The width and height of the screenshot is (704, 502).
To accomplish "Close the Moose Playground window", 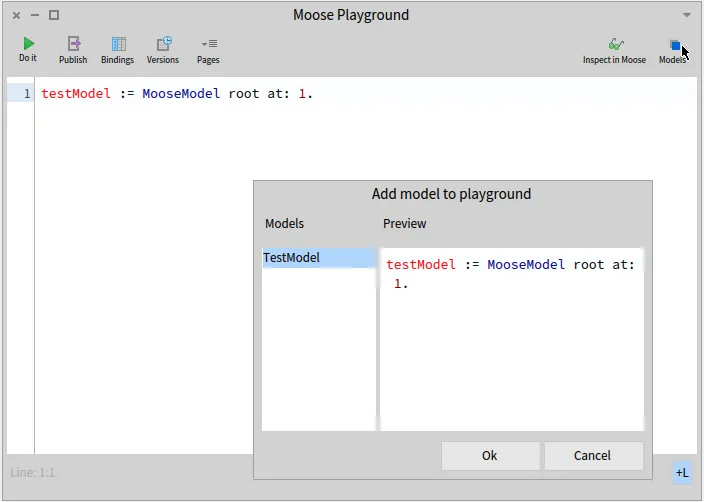I will 17,15.
